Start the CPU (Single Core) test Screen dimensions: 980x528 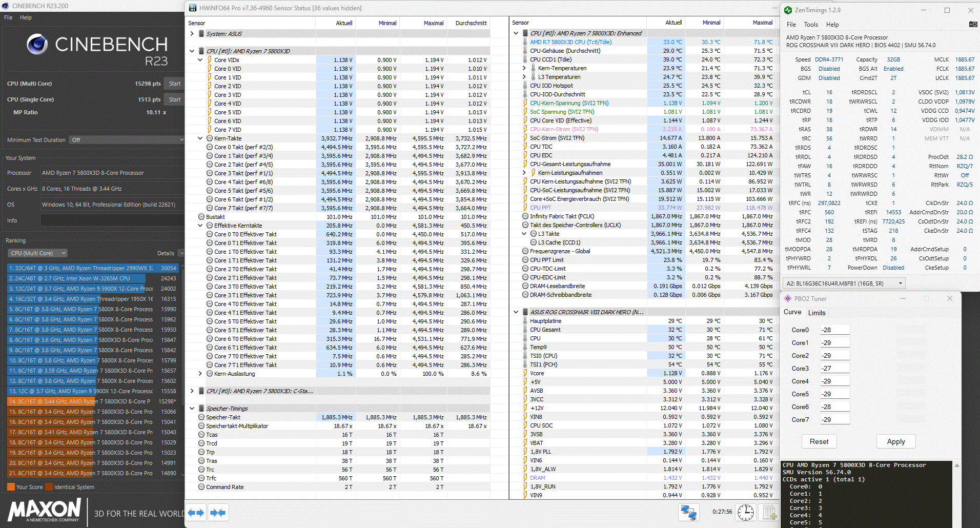coord(175,99)
